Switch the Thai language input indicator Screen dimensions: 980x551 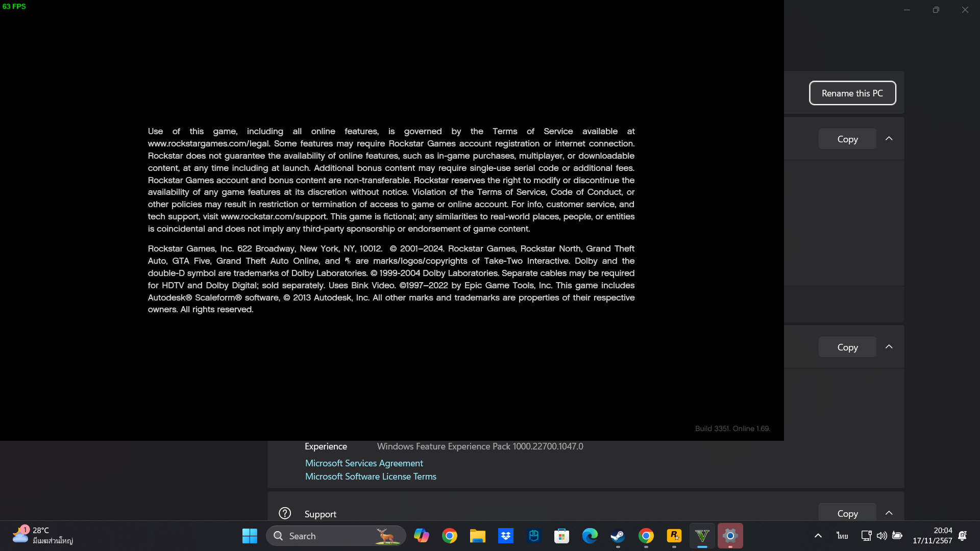click(842, 536)
